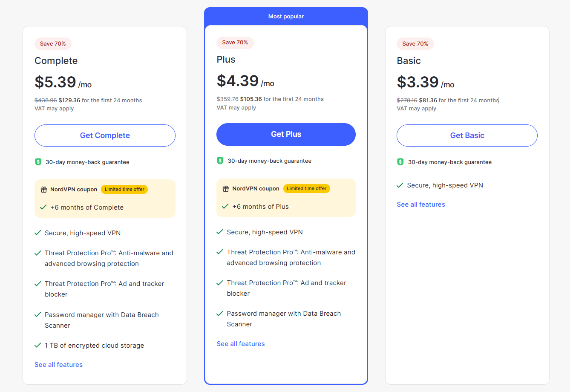Click the green shield icon in Complete plan
Image resolution: width=570 pixels, height=392 pixels.
coord(38,162)
